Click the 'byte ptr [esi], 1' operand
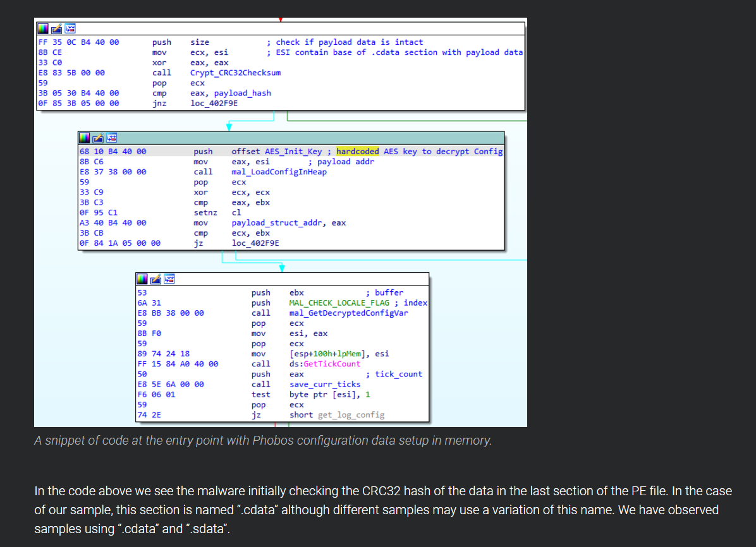 (x=330, y=395)
